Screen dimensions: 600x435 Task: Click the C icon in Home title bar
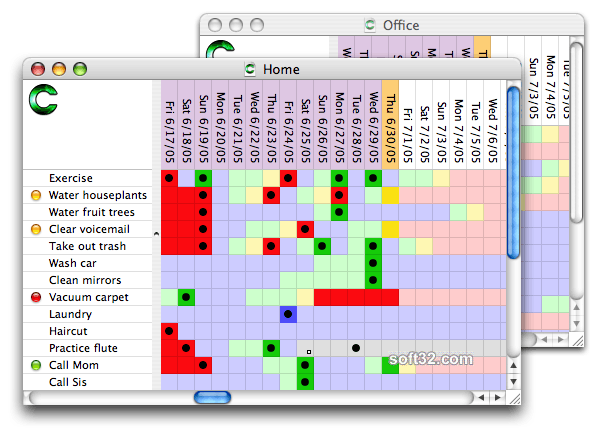click(250, 69)
